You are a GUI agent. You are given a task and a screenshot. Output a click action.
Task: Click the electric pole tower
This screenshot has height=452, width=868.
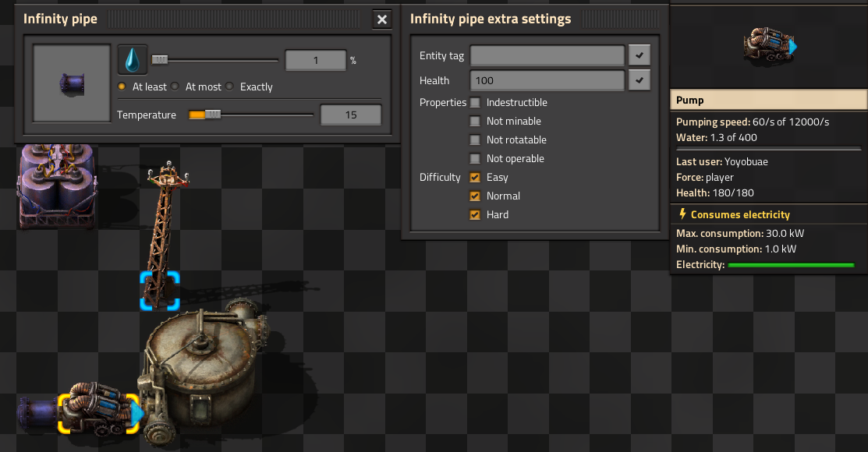(x=164, y=226)
